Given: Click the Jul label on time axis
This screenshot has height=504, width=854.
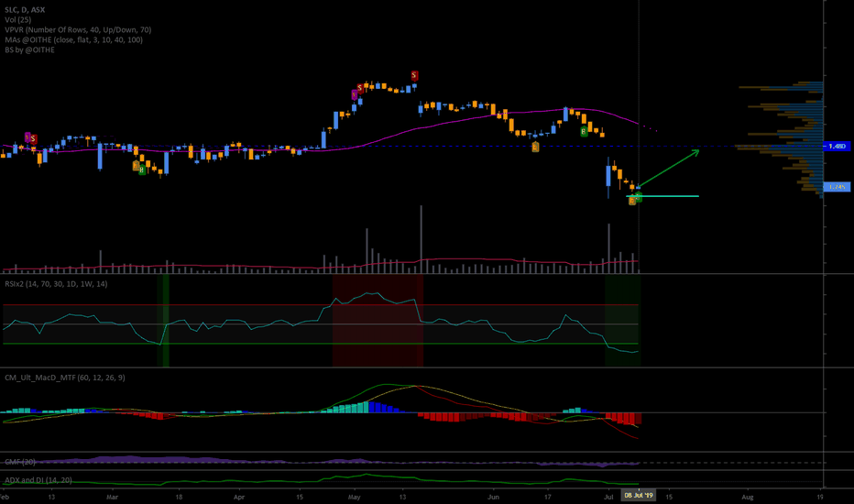Looking at the screenshot, I should click(x=608, y=497).
